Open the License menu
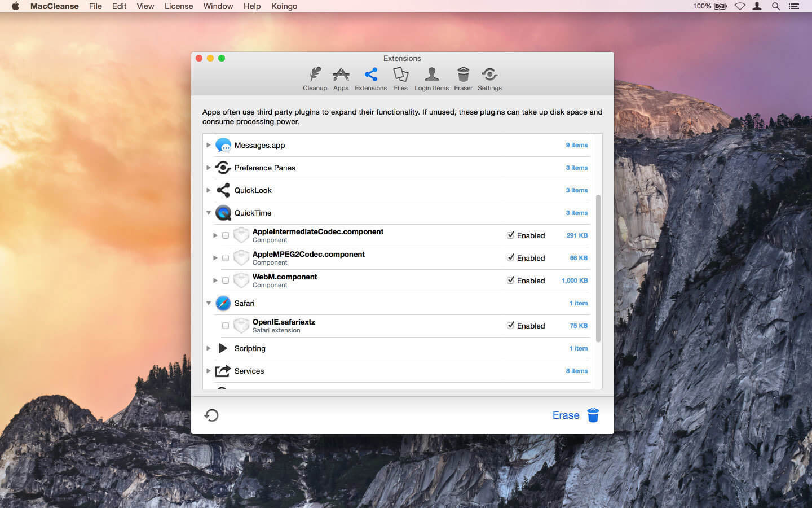 coord(179,6)
